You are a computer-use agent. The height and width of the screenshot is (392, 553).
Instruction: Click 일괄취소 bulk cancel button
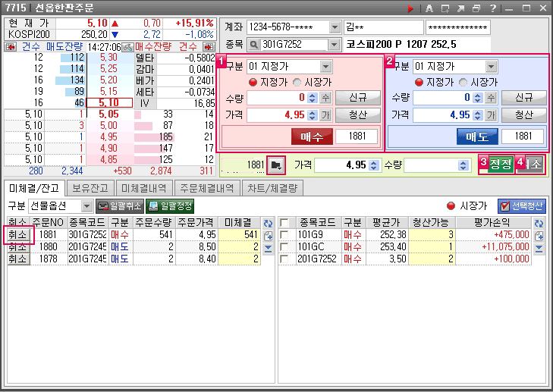tap(120, 206)
